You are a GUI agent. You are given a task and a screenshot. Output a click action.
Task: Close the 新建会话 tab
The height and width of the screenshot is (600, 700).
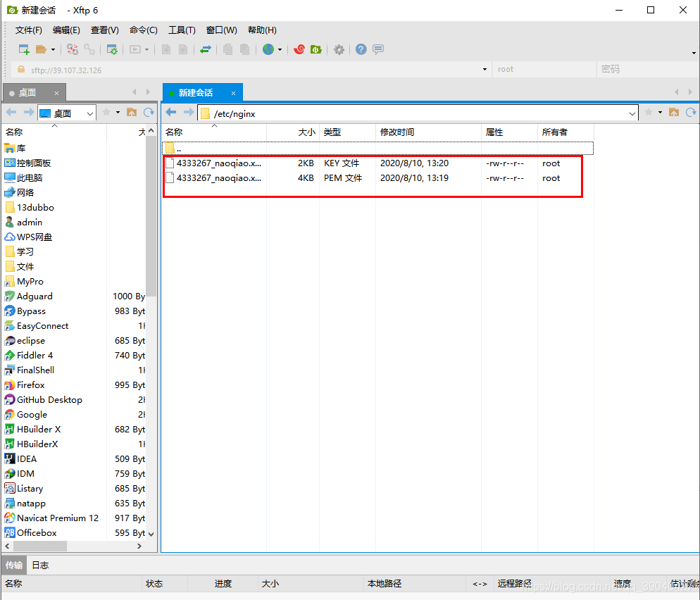[x=234, y=93]
